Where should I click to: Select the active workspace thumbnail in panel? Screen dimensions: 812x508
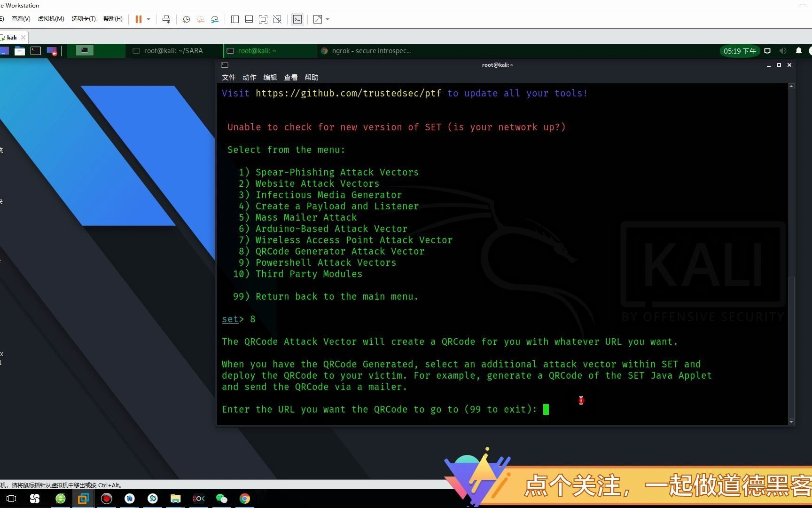(85, 50)
